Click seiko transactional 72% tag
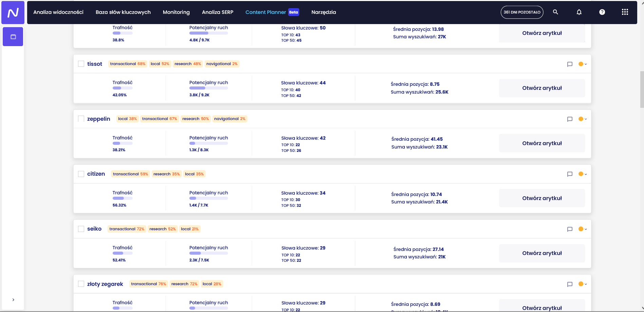The image size is (644, 313). (x=127, y=229)
